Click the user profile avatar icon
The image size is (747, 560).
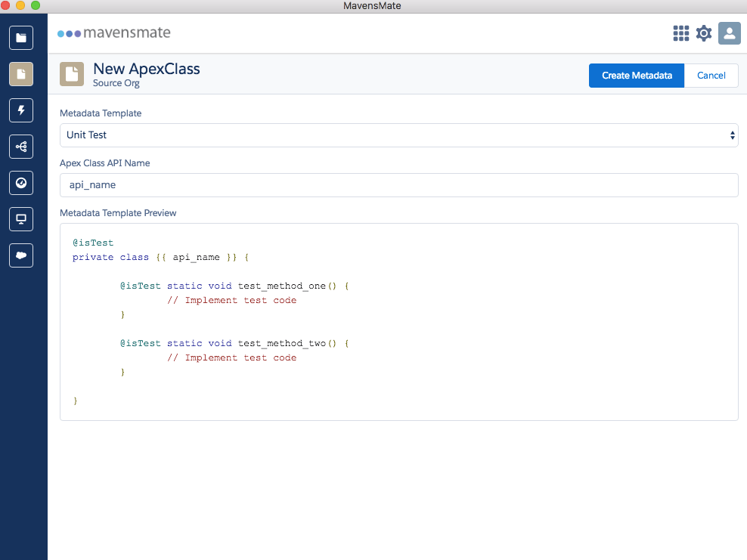click(x=730, y=33)
